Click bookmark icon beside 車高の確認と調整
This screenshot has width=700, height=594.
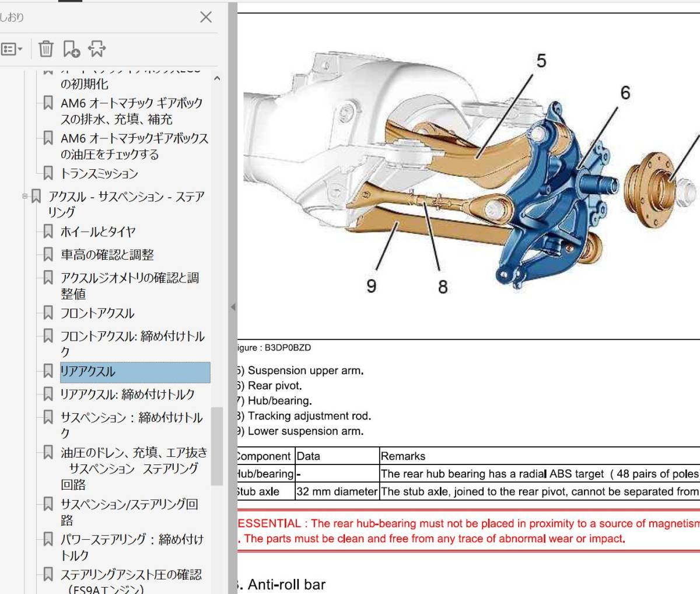tap(48, 254)
